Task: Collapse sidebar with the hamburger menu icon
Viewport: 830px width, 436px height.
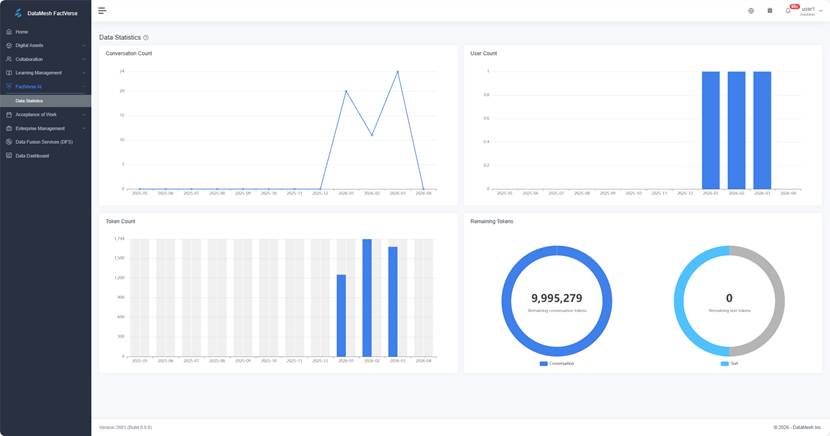Action: click(102, 11)
